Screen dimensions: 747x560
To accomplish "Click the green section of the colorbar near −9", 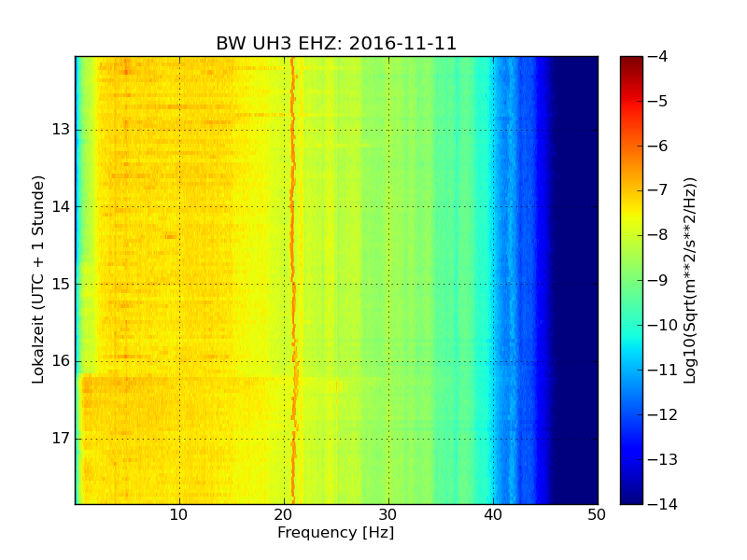I will [x=632, y=280].
